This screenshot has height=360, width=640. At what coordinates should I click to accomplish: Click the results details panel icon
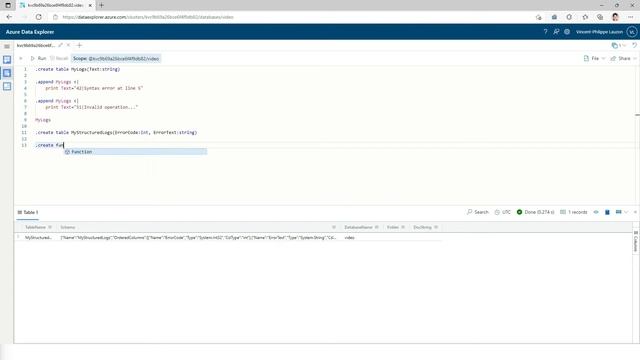(607, 212)
